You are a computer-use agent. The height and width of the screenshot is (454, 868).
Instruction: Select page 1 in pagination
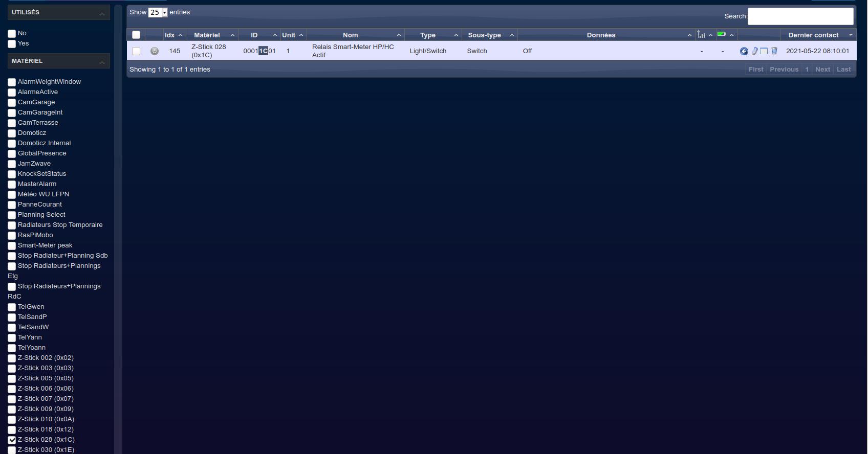[x=807, y=70]
